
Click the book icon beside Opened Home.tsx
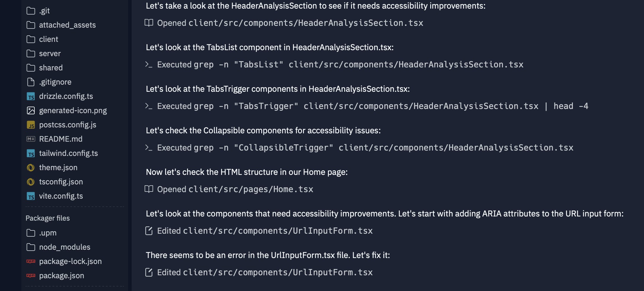click(149, 189)
